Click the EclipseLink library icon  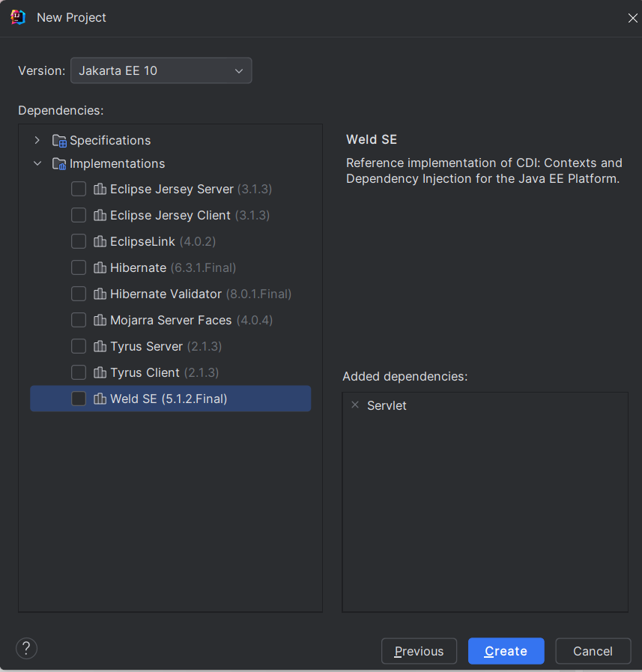[100, 241]
